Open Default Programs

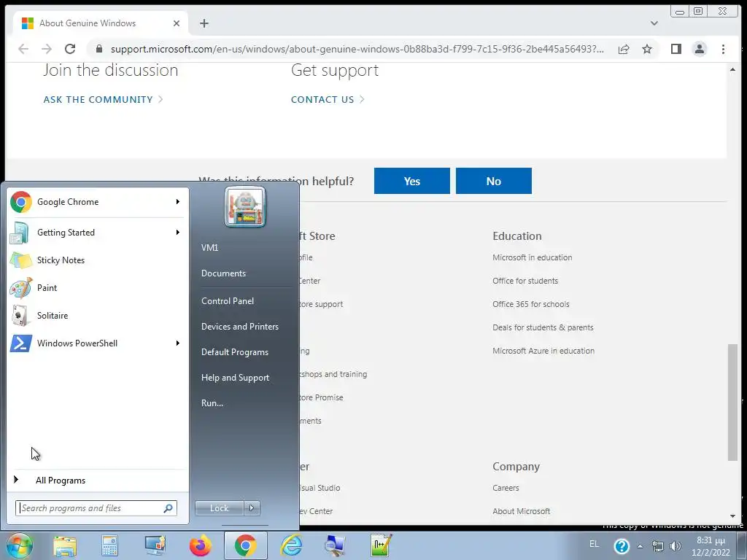[235, 352]
